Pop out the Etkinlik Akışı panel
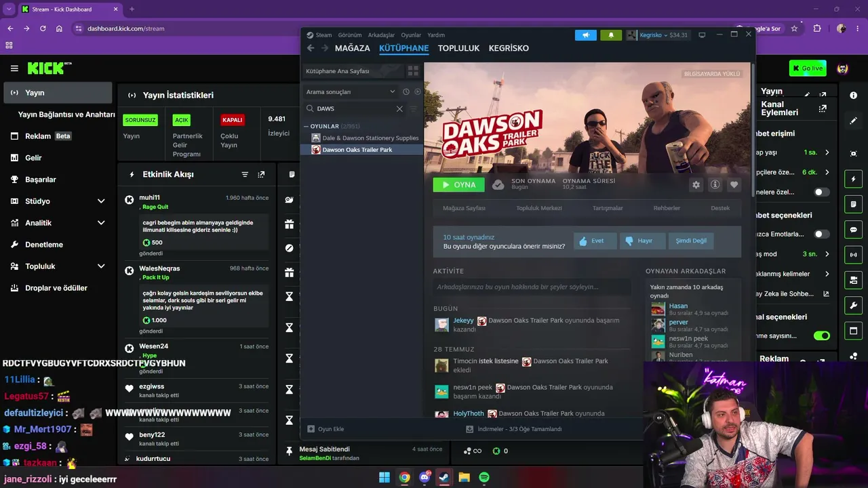 (x=261, y=174)
